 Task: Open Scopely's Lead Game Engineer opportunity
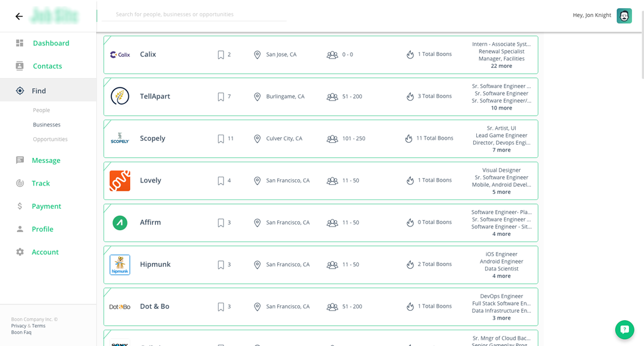coord(501,135)
